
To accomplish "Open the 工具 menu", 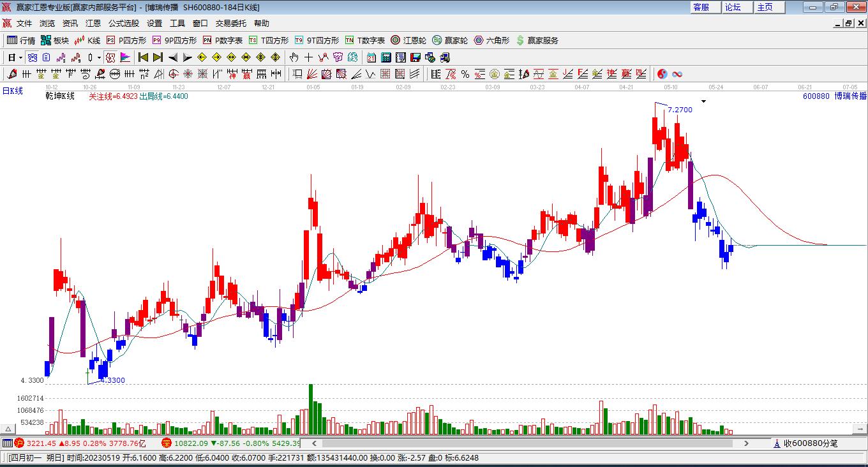I will [x=177, y=23].
